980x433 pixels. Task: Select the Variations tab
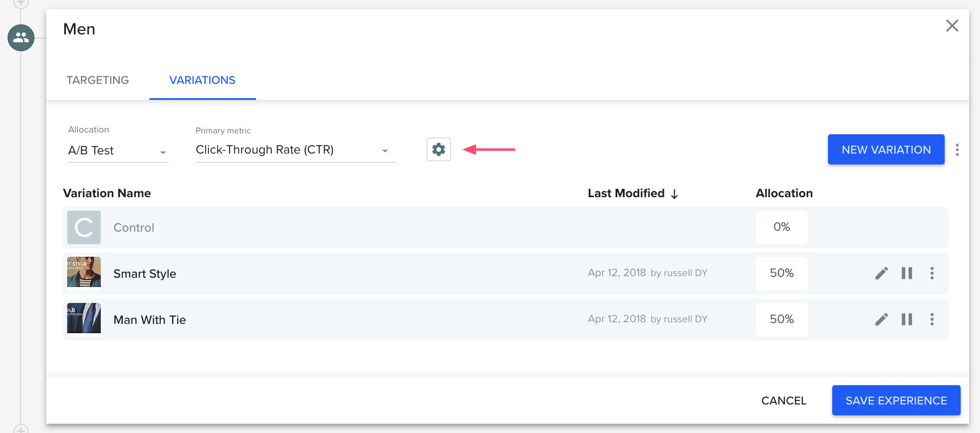202,80
